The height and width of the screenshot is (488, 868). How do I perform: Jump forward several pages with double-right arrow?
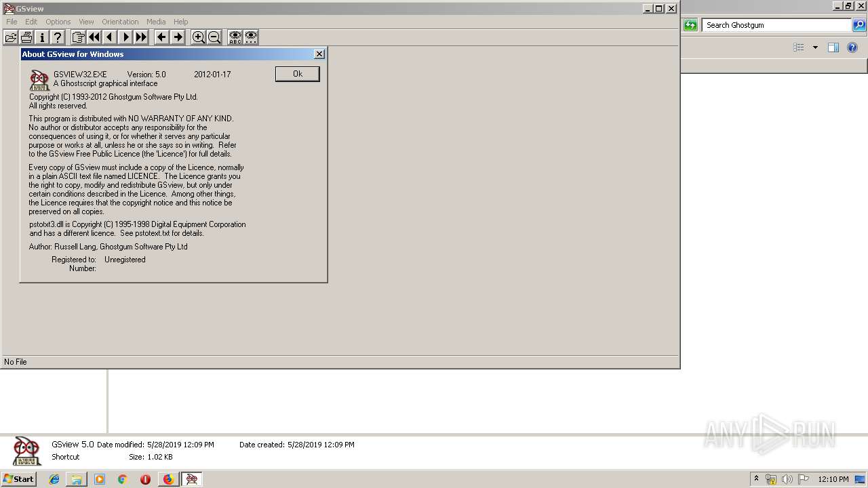tap(140, 37)
